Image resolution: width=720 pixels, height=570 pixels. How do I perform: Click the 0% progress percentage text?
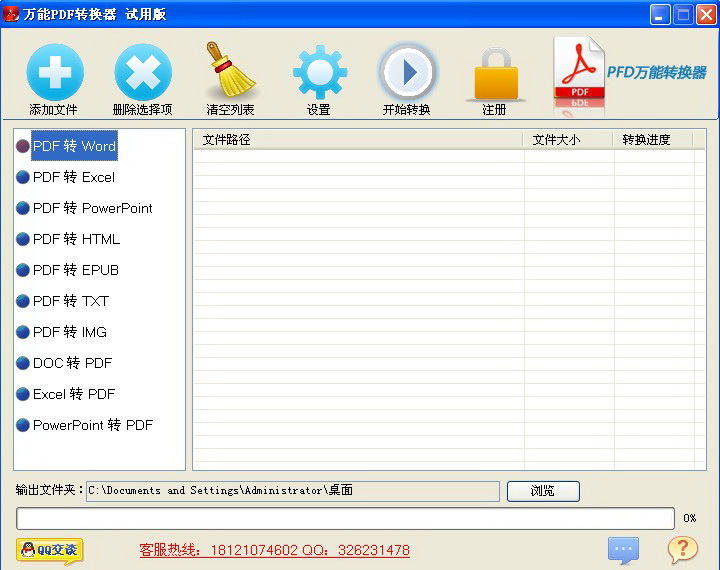click(x=689, y=518)
